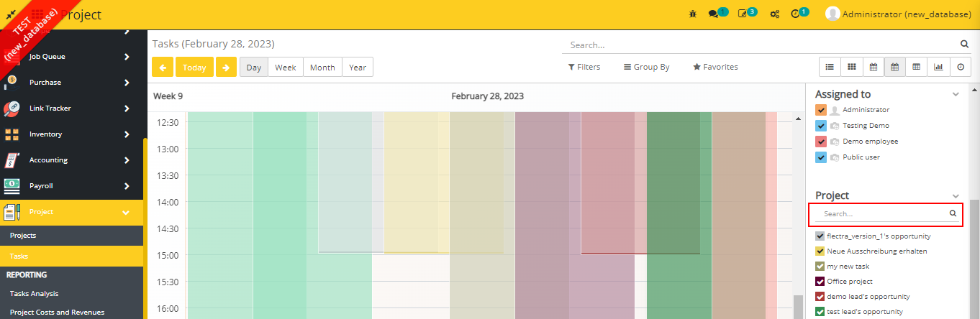
Task: Switch to the bar graph view icon
Action: click(938, 67)
